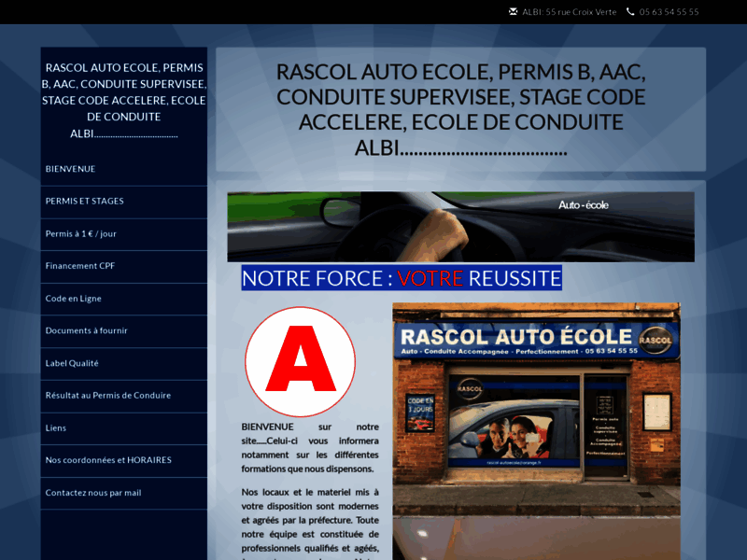The width and height of the screenshot is (747, 560).
Task: Go to the Liens page
Action: 124,428
